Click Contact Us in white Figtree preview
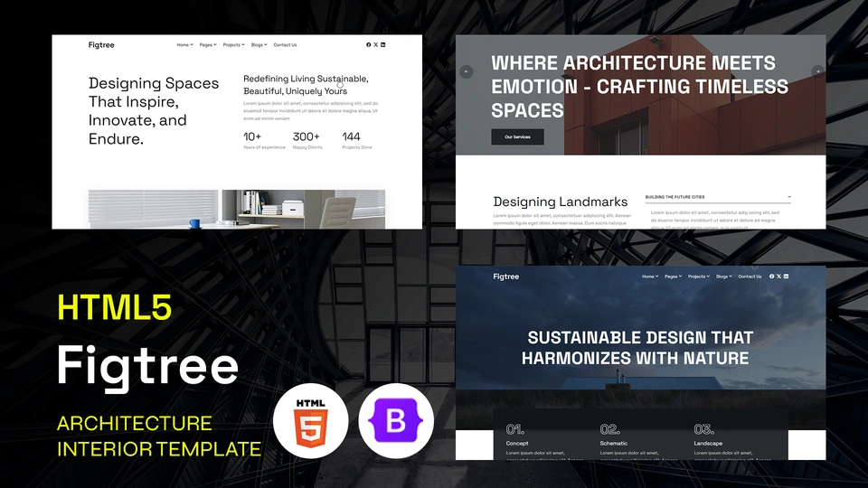Image resolution: width=868 pixels, height=488 pixels. click(x=285, y=45)
